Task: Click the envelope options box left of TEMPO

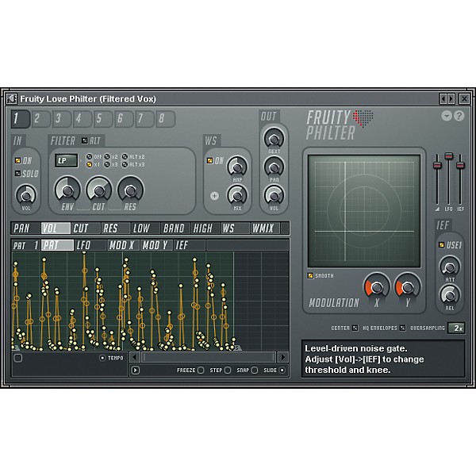Action: 18,358
